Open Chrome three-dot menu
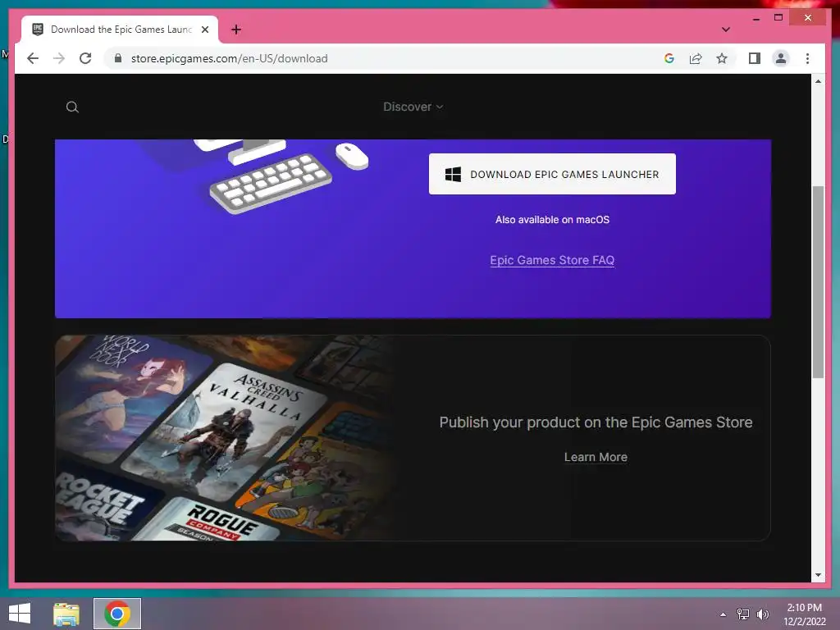The image size is (840, 630). pos(807,58)
